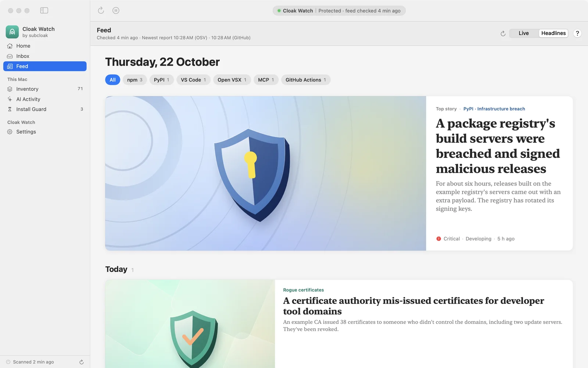Open the mis-issued certificates article headline
Screen dimensions: 588x368
pos(413,306)
